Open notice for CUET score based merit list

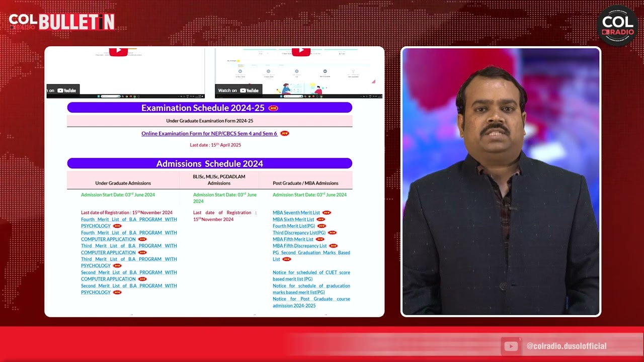coord(311,276)
